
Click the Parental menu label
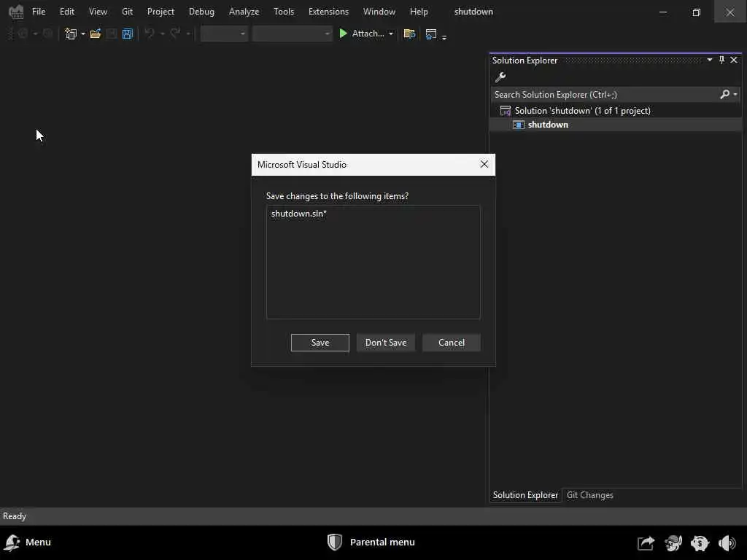pyautogui.click(x=382, y=542)
